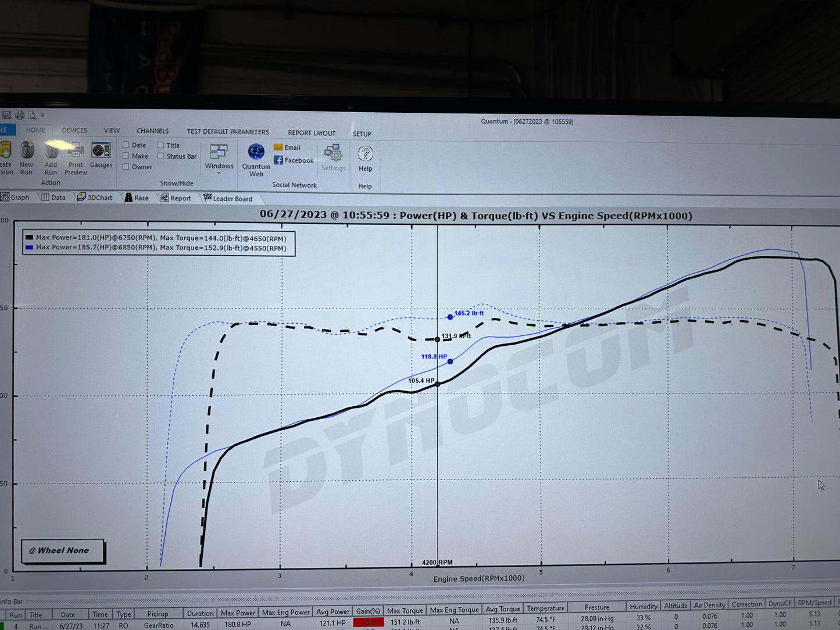Enable the Date checkbox
The height and width of the screenshot is (630, 840).
click(126, 145)
